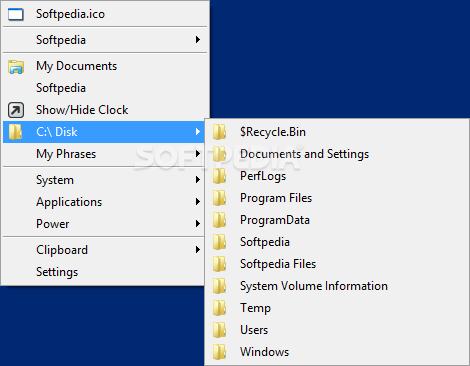Open the Applications menu item
Screen dimensions: 470x366
pos(104,202)
